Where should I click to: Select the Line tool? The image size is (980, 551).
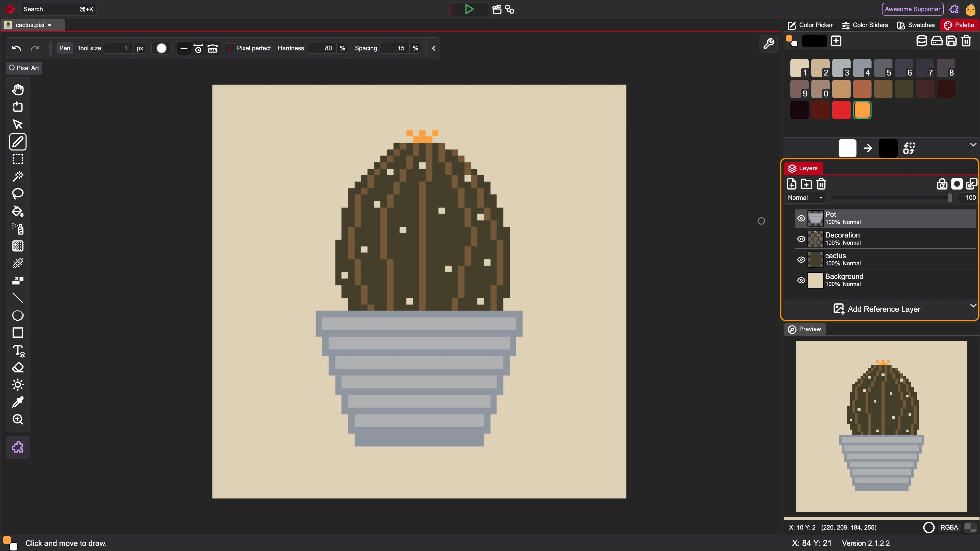18,298
